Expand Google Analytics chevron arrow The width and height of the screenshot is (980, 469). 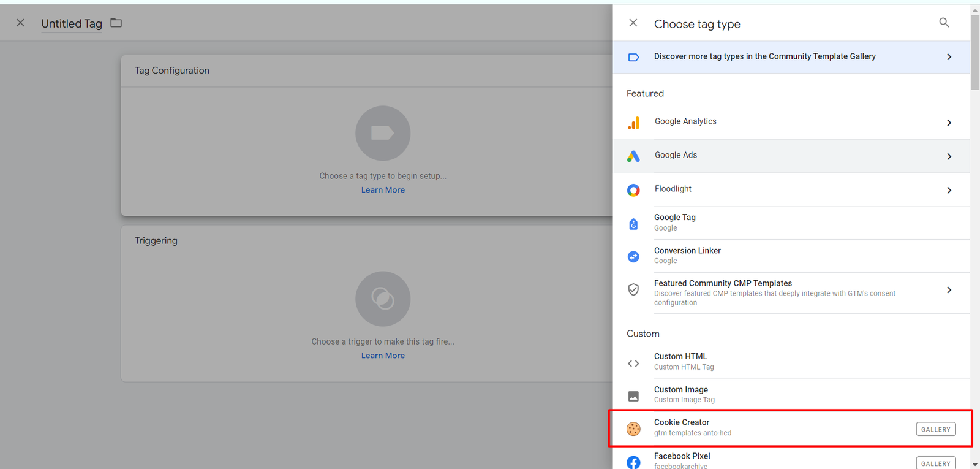click(x=949, y=123)
